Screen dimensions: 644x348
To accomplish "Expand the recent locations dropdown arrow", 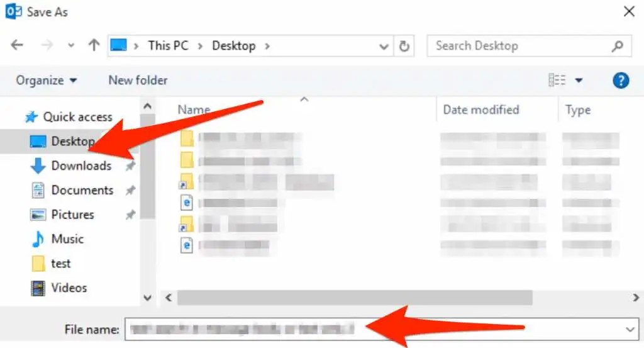I will [x=71, y=45].
